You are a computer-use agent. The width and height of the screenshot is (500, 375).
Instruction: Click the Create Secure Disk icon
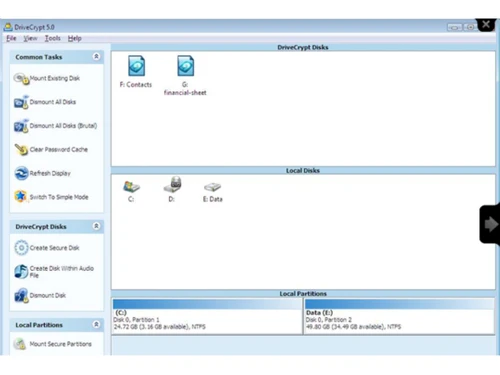point(21,248)
